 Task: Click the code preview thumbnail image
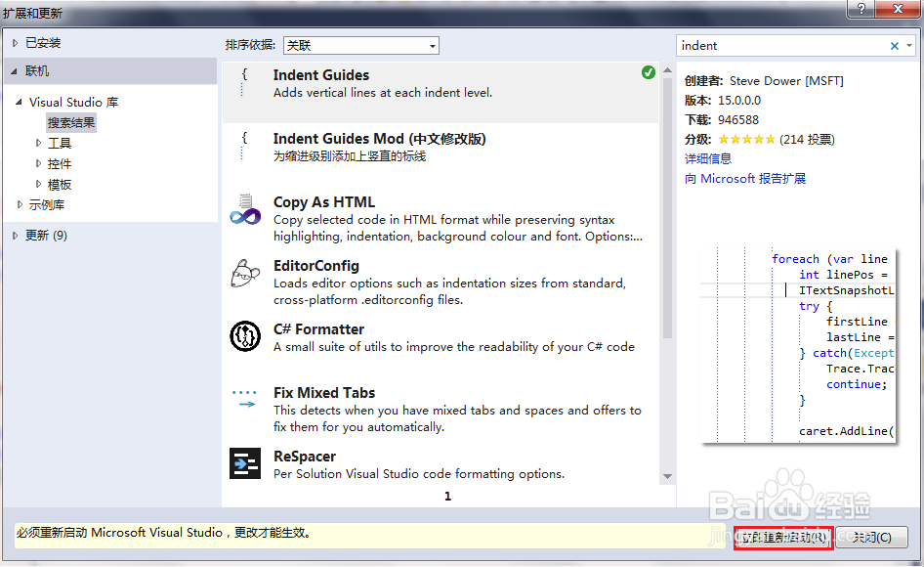[x=798, y=344]
